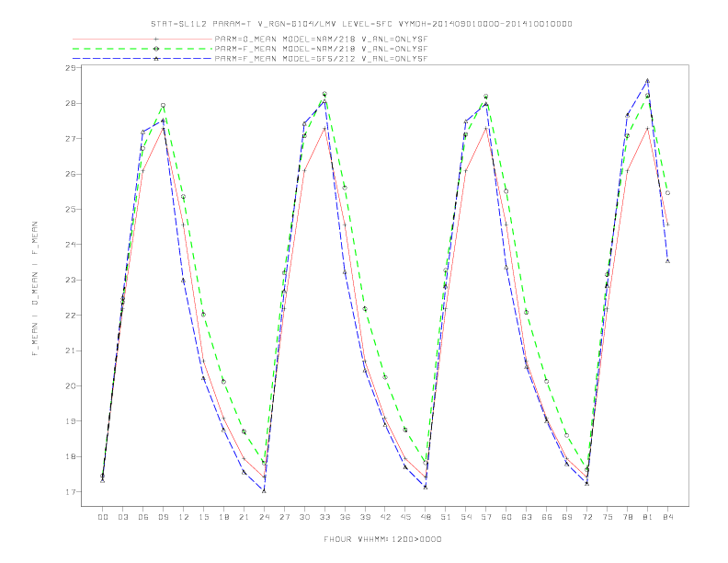Click x-axis tick label 72

tap(587, 517)
